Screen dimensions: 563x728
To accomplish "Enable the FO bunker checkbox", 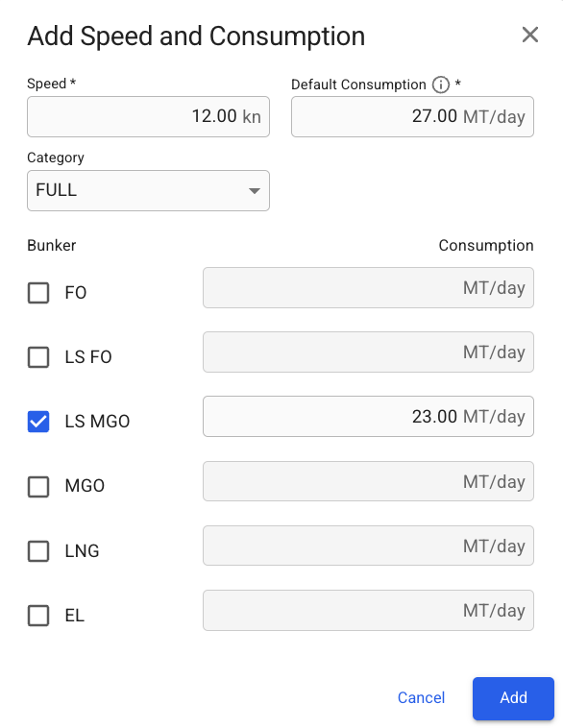I will point(38,293).
